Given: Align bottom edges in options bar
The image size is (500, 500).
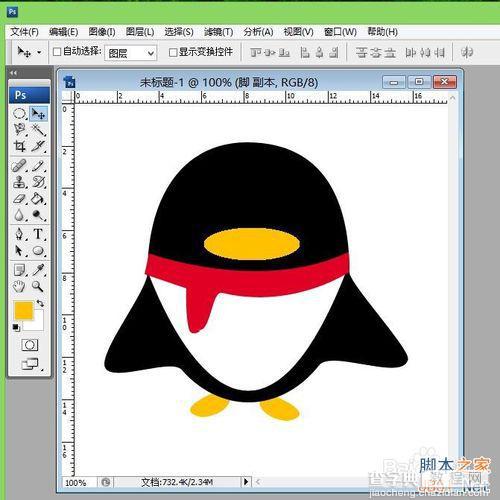Looking at the screenshot, I should (284, 52).
